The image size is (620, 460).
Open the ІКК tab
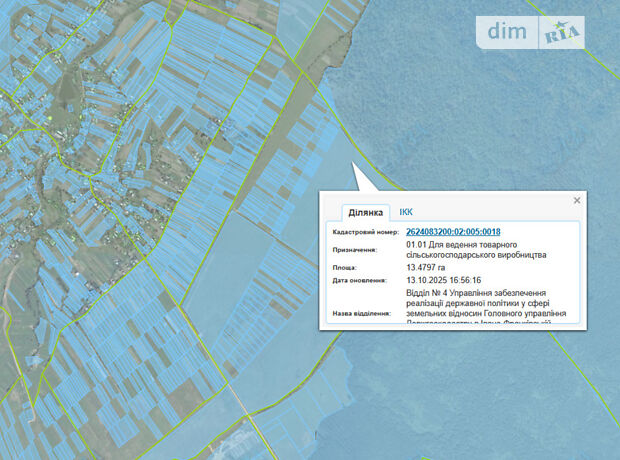(406, 212)
